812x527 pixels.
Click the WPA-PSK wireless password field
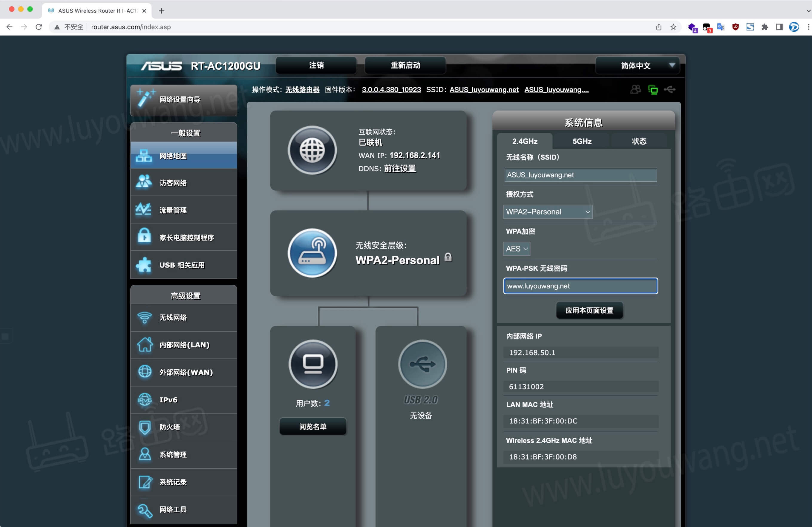click(580, 286)
